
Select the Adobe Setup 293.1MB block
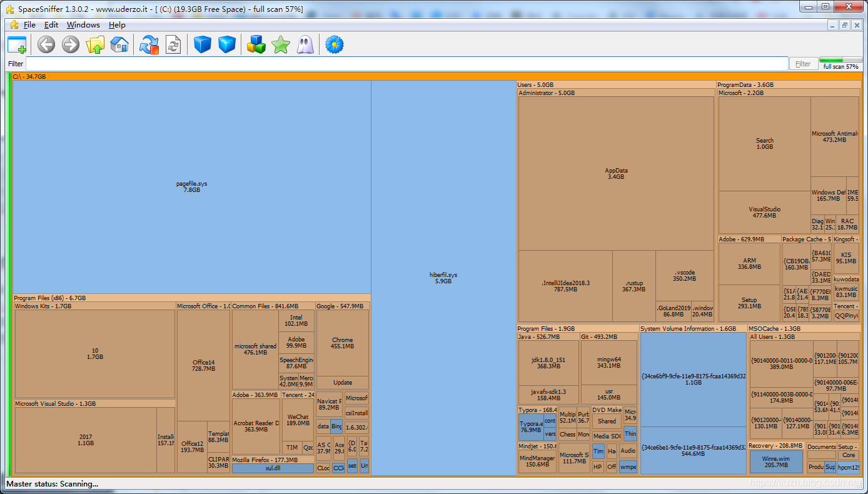(x=749, y=303)
